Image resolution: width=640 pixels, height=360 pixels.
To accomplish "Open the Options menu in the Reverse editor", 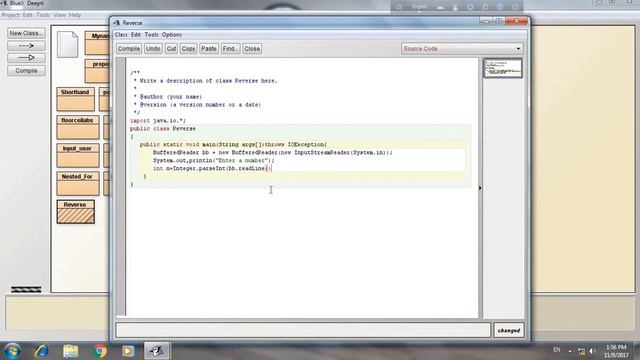I will [172, 35].
